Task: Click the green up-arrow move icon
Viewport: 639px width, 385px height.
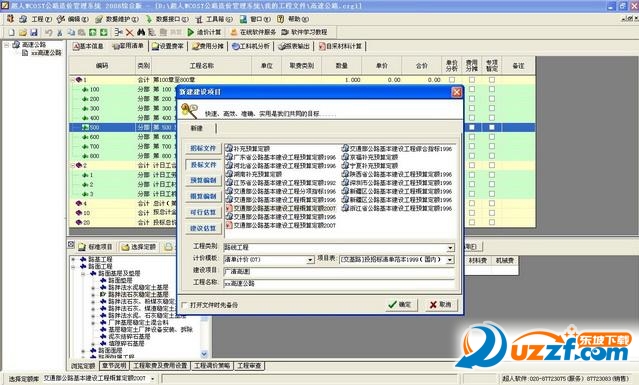Action: pyautogui.click(x=93, y=32)
